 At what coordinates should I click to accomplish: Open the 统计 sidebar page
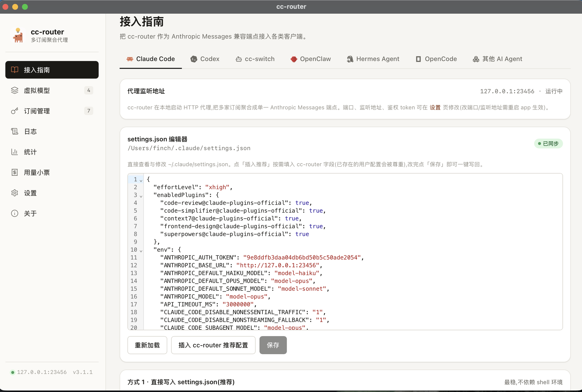coord(52,152)
